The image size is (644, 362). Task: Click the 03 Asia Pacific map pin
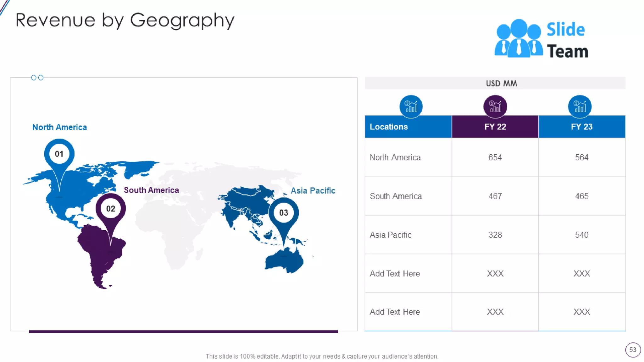(283, 213)
